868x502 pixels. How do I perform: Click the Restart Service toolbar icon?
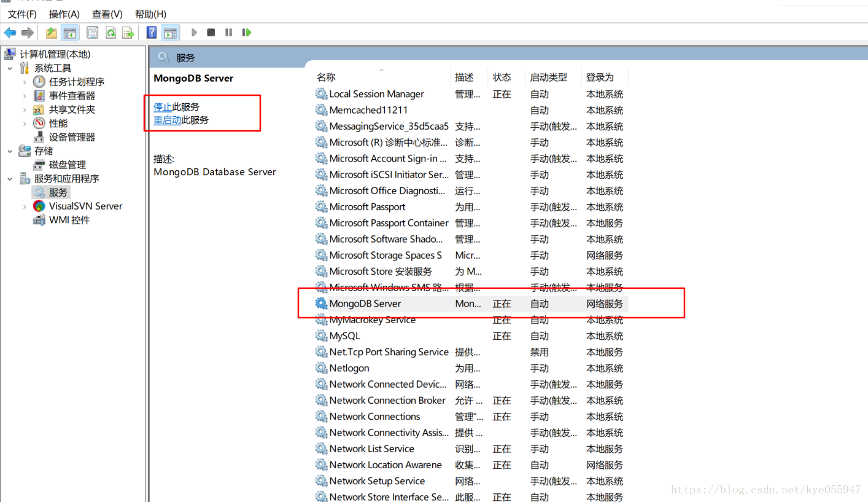(246, 33)
